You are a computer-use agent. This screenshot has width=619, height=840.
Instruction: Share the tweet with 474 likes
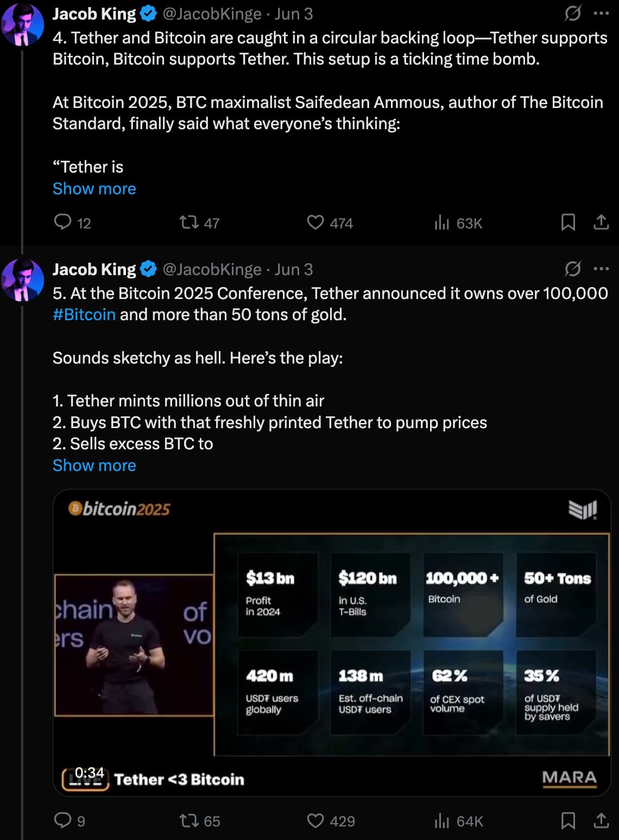click(600, 221)
